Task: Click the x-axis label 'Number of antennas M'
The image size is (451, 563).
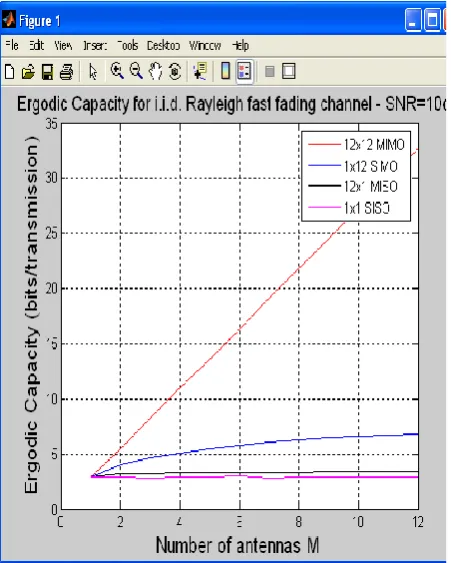Action: click(237, 545)
